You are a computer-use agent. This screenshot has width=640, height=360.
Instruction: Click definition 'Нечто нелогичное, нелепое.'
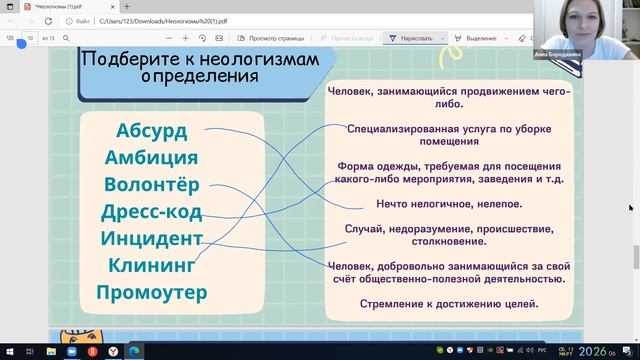(x=449, y=204)
